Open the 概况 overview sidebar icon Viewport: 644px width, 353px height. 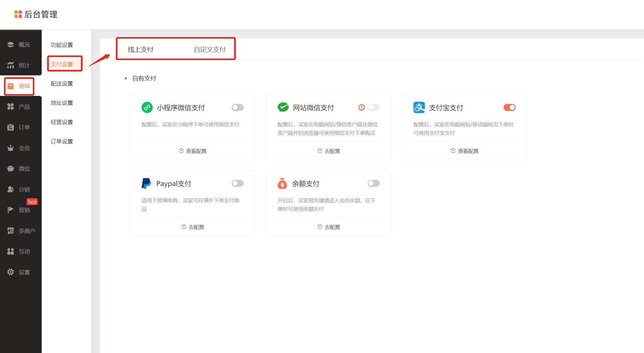(11, 44)
